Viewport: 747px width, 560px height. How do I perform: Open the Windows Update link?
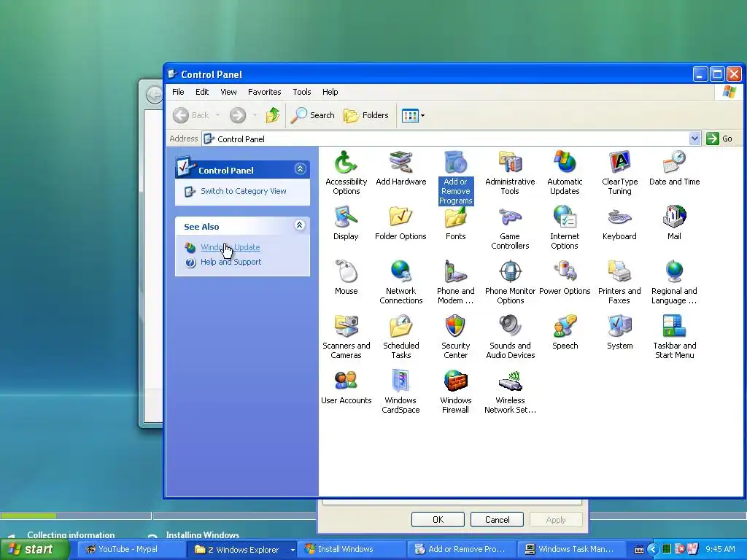[230, 247]
